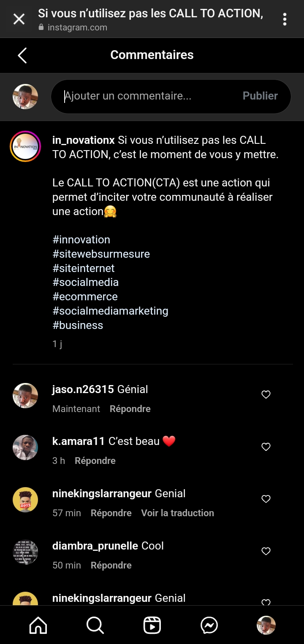The height and width of the screenshot is (644, 304).
Task: Open the Reels icon
Action: (152, 625)
